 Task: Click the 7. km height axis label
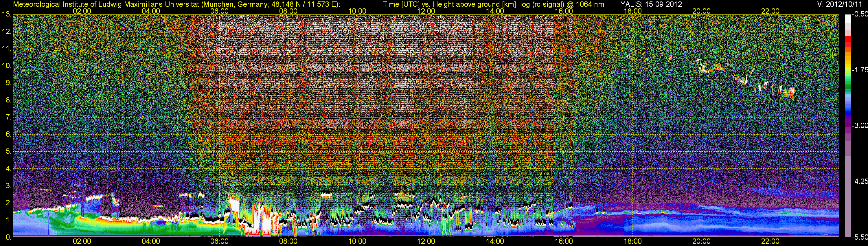pos(8,117)
